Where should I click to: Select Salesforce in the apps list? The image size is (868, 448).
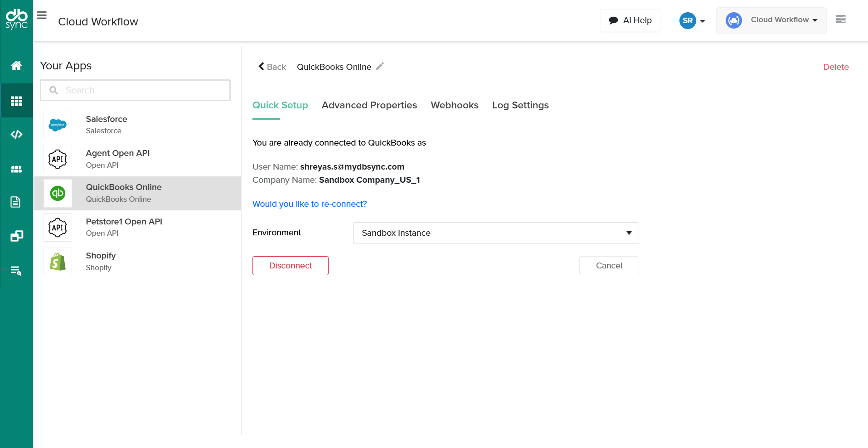pos(107,125)
